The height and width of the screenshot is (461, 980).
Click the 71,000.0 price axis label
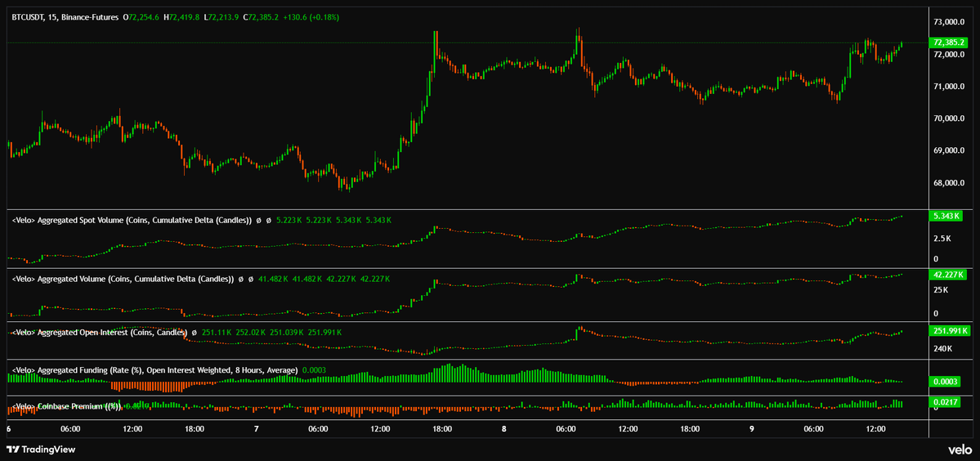pos(949,86)
